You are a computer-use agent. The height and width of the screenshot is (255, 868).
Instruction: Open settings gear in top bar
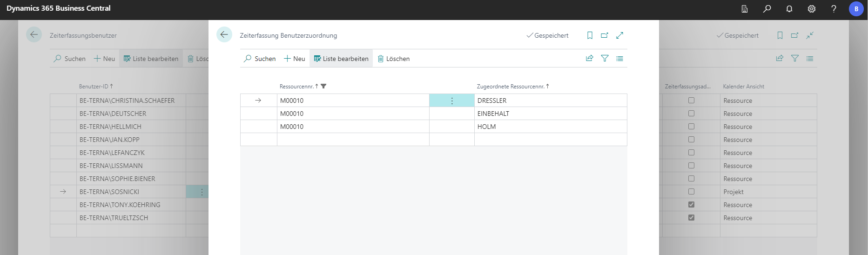click(x=812, y=9)
